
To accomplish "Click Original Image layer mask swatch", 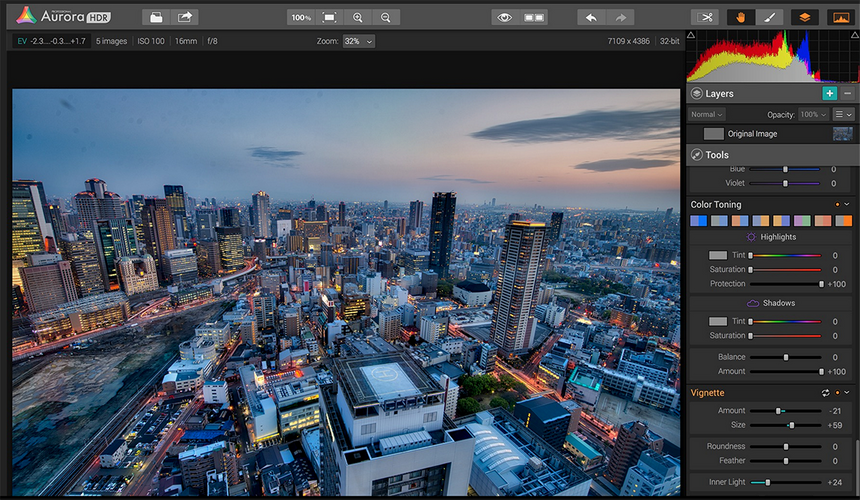I will point(714,134).
